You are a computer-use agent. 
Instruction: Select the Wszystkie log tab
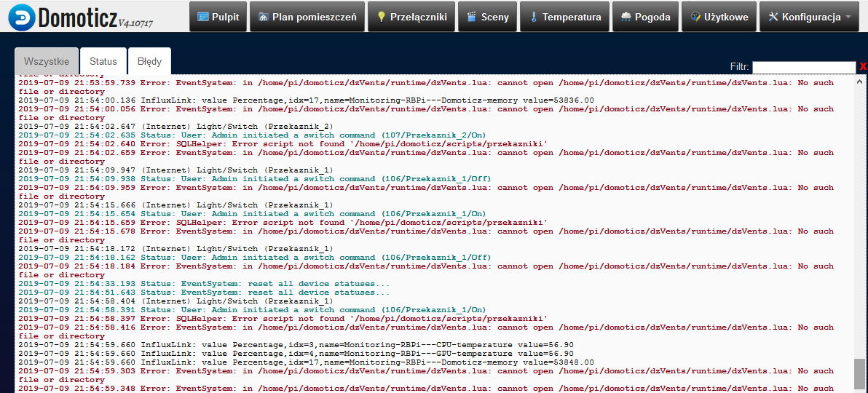(46, 61)
